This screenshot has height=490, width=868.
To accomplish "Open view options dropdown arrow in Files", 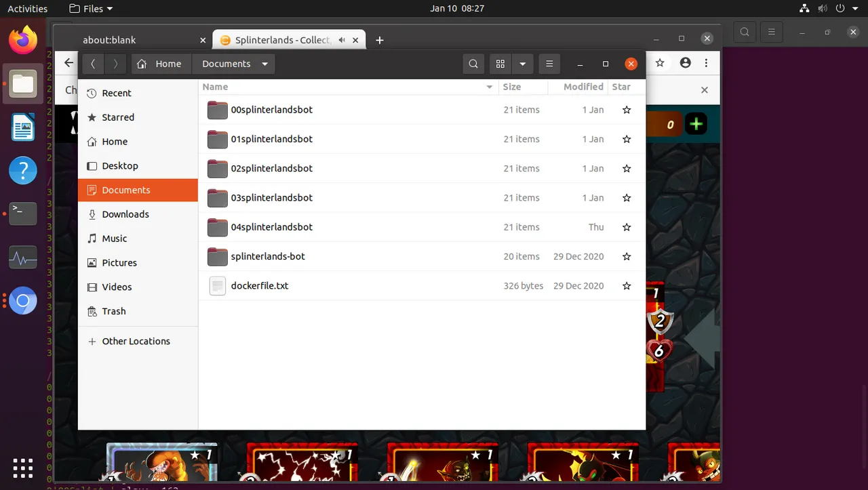I will tap(522, 64).
